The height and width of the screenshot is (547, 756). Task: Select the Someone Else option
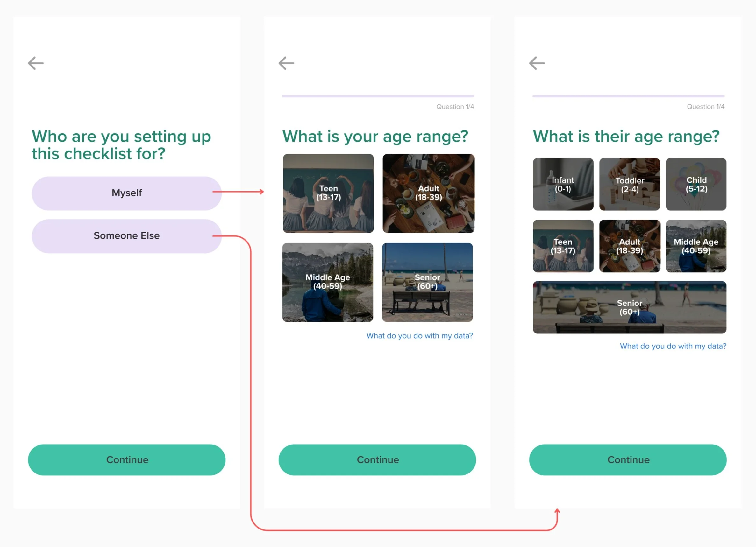[127, 236]
